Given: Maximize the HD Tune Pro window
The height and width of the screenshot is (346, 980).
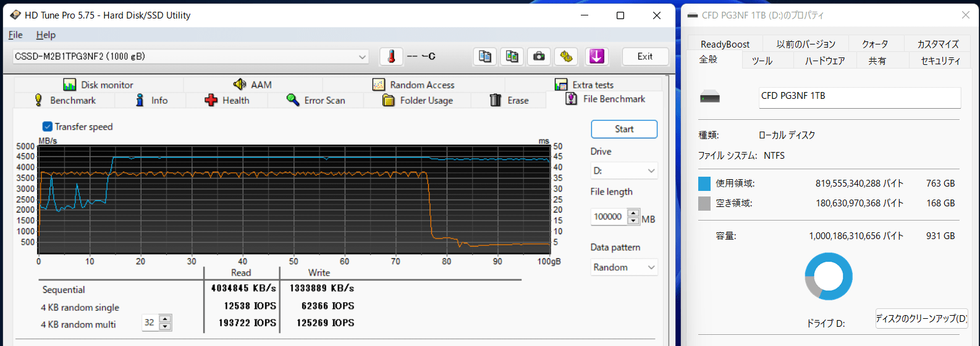Looking at the screenshot, I should coord(620,15).
